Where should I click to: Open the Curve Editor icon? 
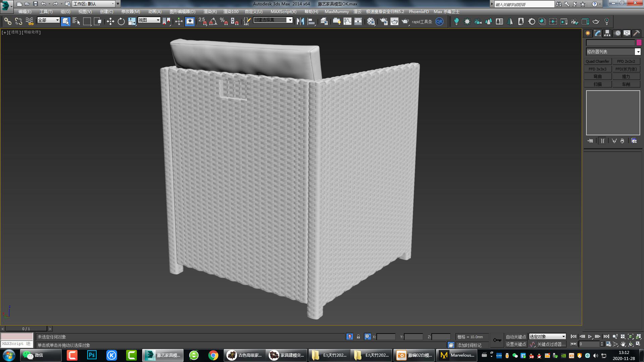[x=347, y=21]
